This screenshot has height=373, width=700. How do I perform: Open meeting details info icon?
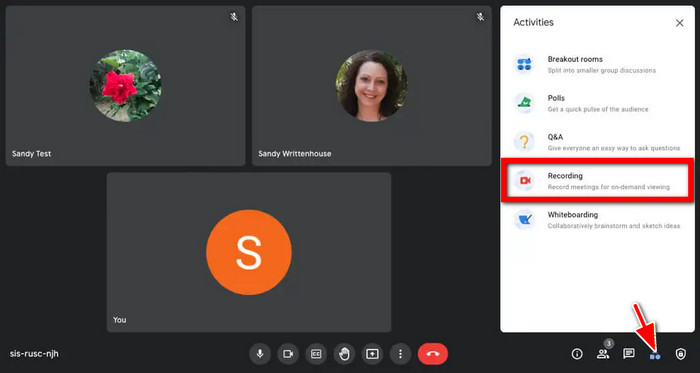577,354
